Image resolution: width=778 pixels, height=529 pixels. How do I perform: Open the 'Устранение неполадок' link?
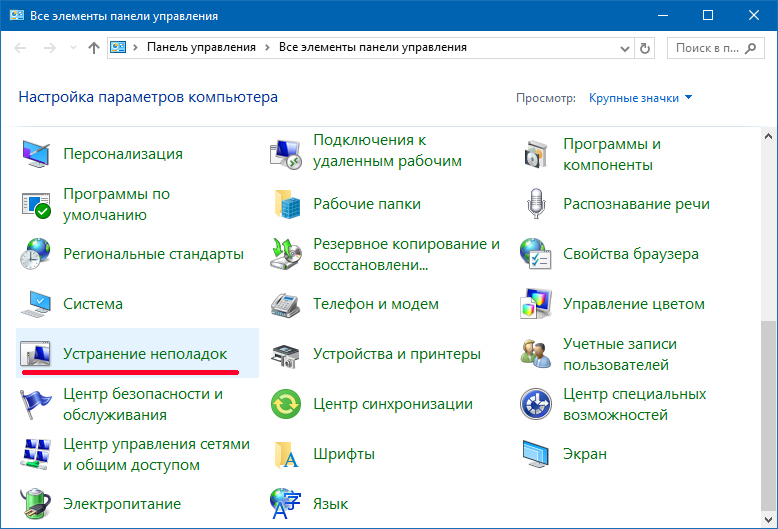(x=145, y=354)
